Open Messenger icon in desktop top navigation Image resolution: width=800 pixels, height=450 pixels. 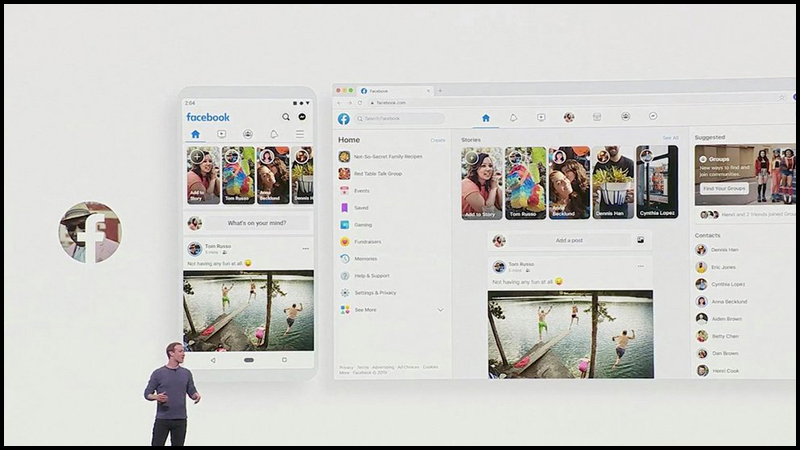pyautogui.click(x=653, y=116)
